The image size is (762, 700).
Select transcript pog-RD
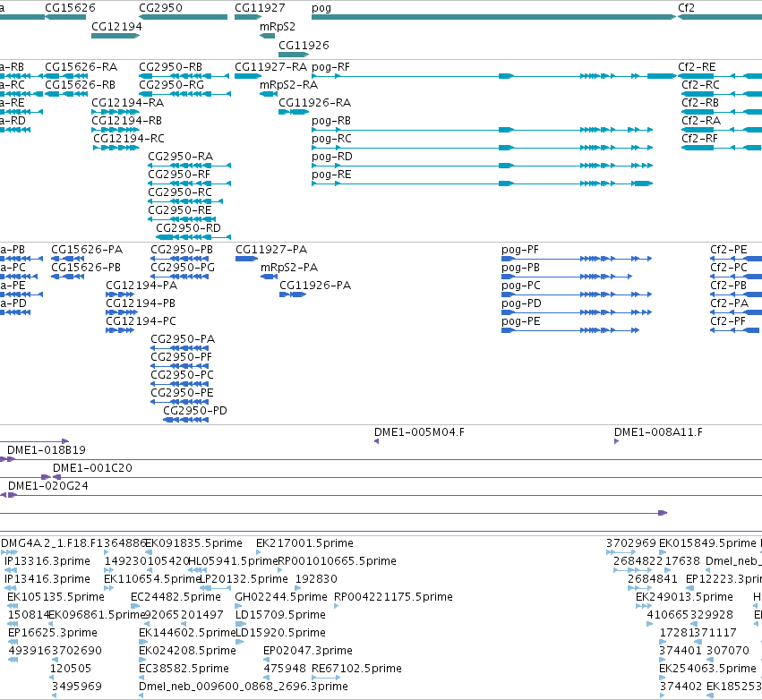click(482, 166)
